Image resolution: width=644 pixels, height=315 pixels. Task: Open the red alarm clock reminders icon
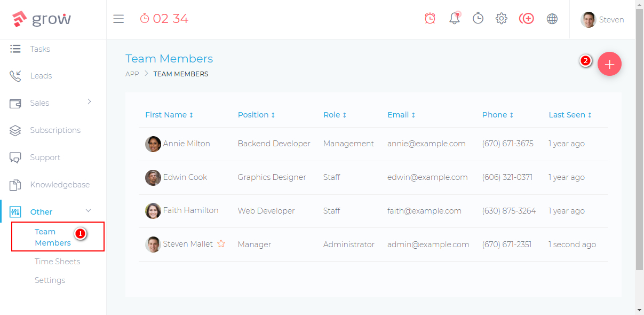click(430, 19)
